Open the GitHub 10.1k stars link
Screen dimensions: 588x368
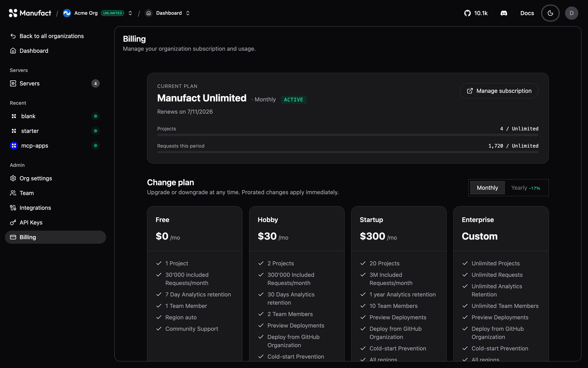[x=476, y=13]
